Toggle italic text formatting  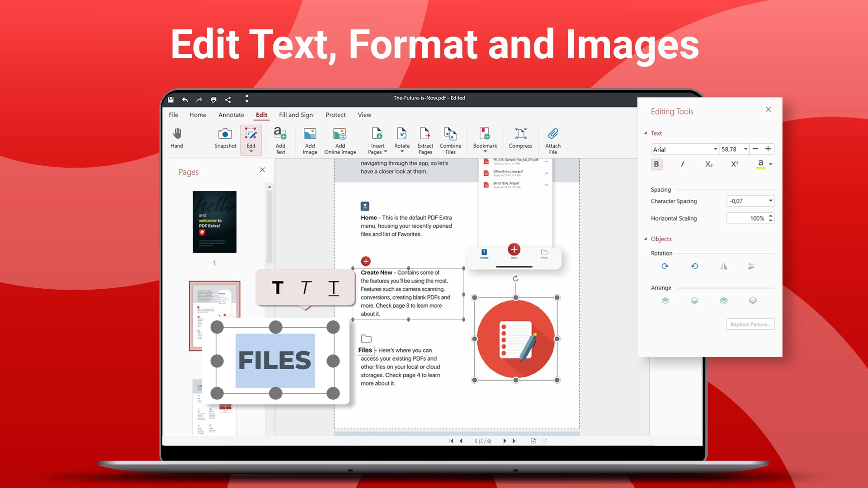click(x=682, y=164)
